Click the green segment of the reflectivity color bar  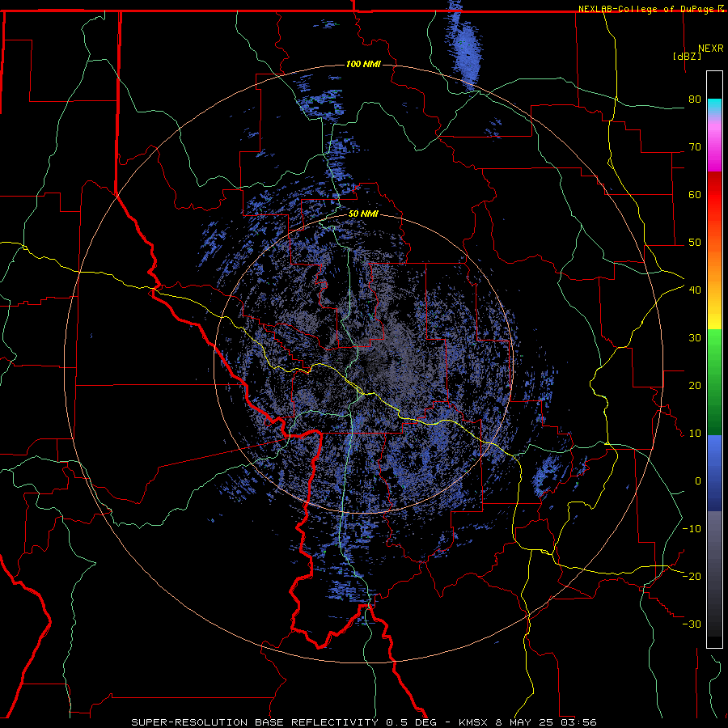click(x=714, y=382)
